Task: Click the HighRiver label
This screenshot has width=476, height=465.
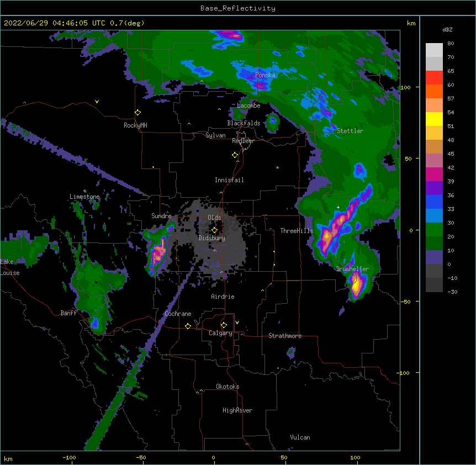Action: pyautogui.click(x=237, y=410)
